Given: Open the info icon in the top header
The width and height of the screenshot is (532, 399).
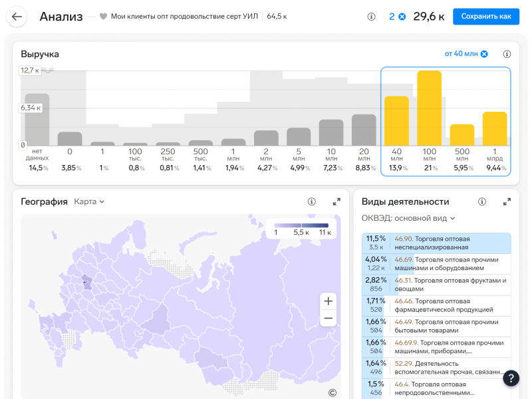Looking at the screenshot, I should tap(371, 17).
